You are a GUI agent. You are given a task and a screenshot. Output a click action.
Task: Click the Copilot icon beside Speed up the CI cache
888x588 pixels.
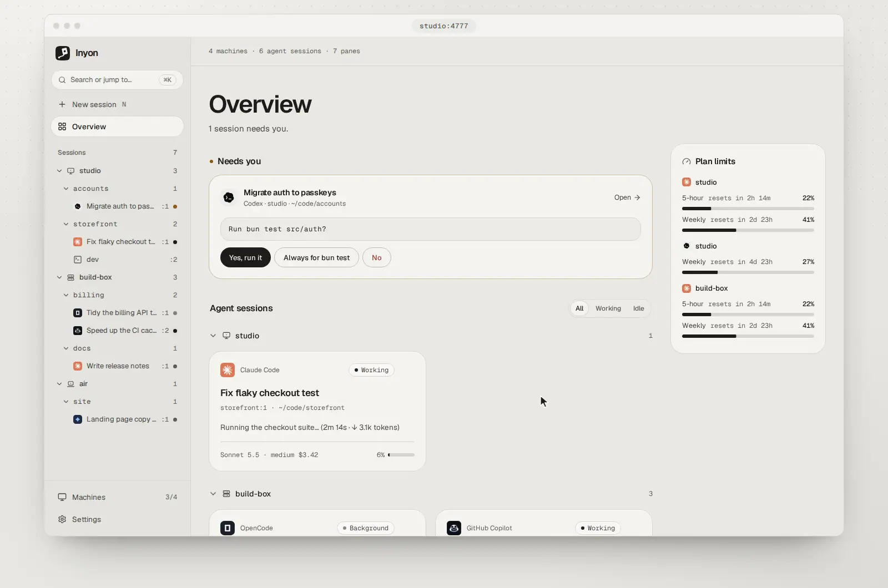pyautogui.click(x=78, y=331)
